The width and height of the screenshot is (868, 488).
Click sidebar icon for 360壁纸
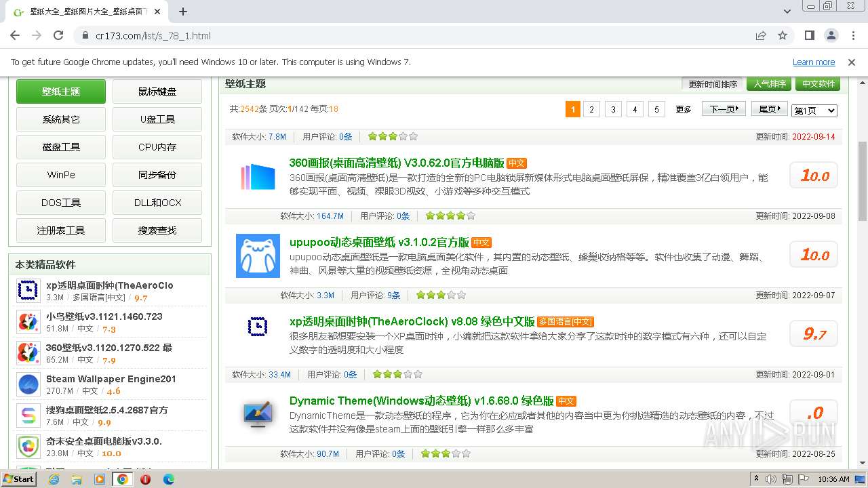(28, 353)
